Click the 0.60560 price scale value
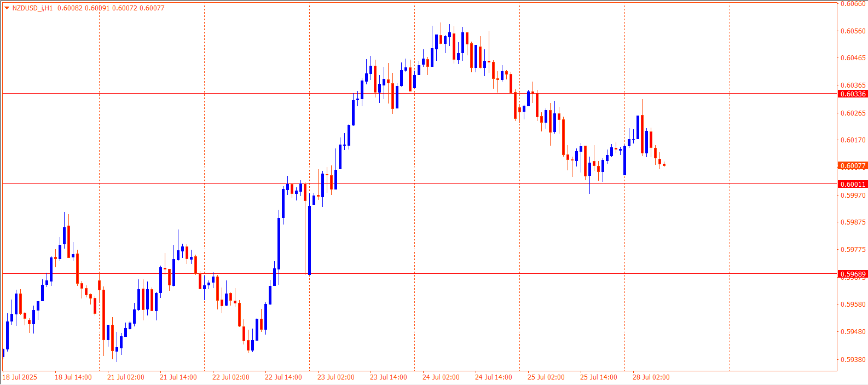This screenshot has height=385, width=868. tap(853, 31)
